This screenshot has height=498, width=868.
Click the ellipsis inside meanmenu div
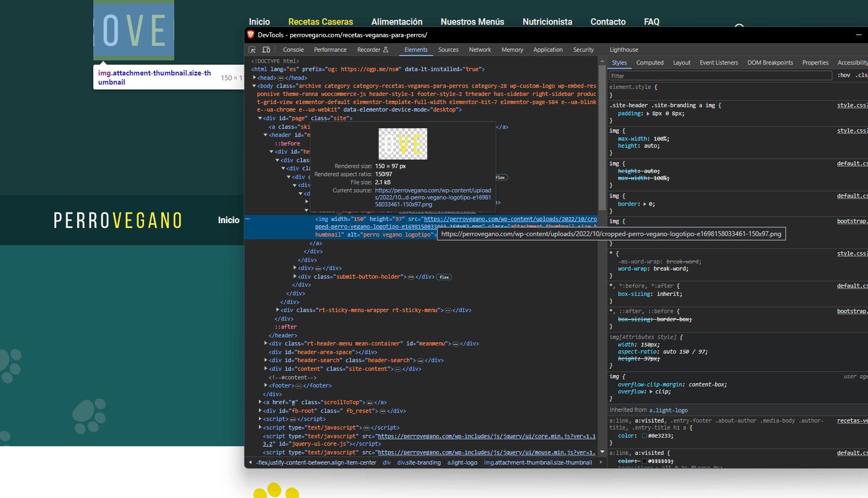coord(456,344)
